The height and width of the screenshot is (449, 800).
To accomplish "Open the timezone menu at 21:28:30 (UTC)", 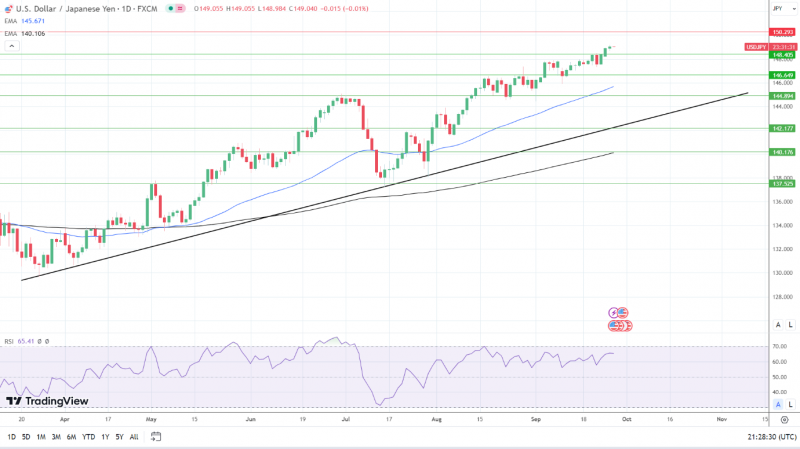I will (x=772, y=437).
